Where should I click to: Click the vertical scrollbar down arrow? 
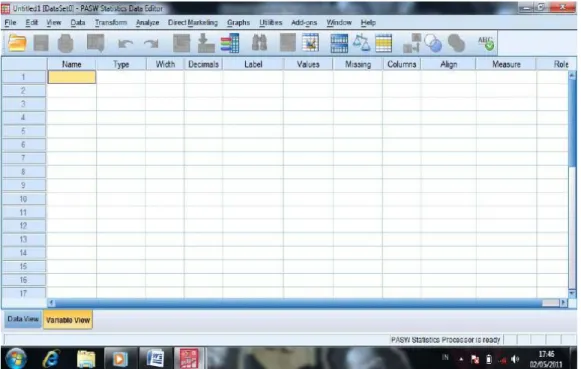tap(572, 293)
